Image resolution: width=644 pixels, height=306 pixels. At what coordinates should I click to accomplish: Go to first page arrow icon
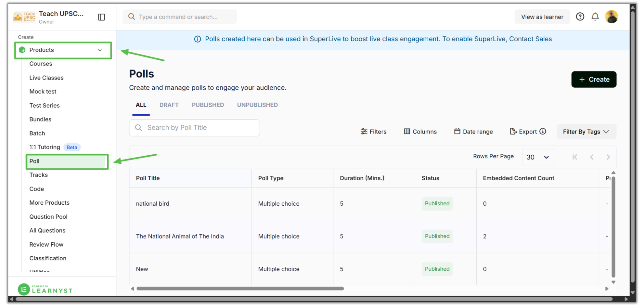click(574, 157)
